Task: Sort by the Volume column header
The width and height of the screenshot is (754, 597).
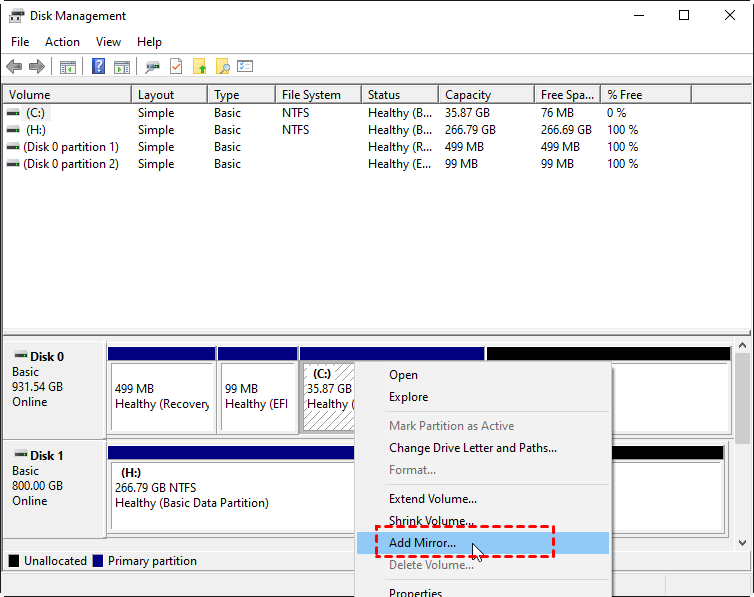Action: (67, 95)
